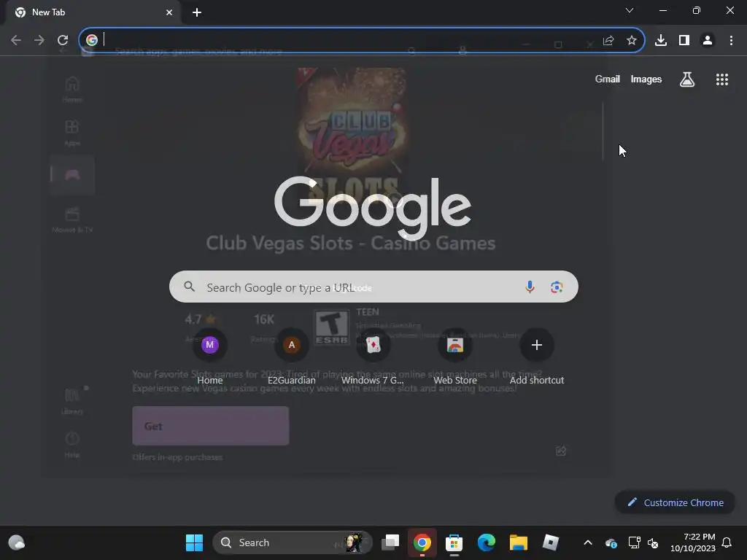Image resolution: width=747 pixels, height=560 pixels.
Task: Open Microsoft Edge from taskbar
Action: [x=487, y=542]
